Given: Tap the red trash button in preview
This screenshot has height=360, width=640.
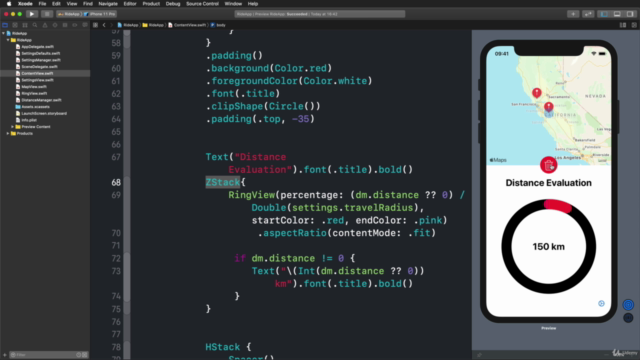Looking at the screenshot, I should (x=549, y=165).
